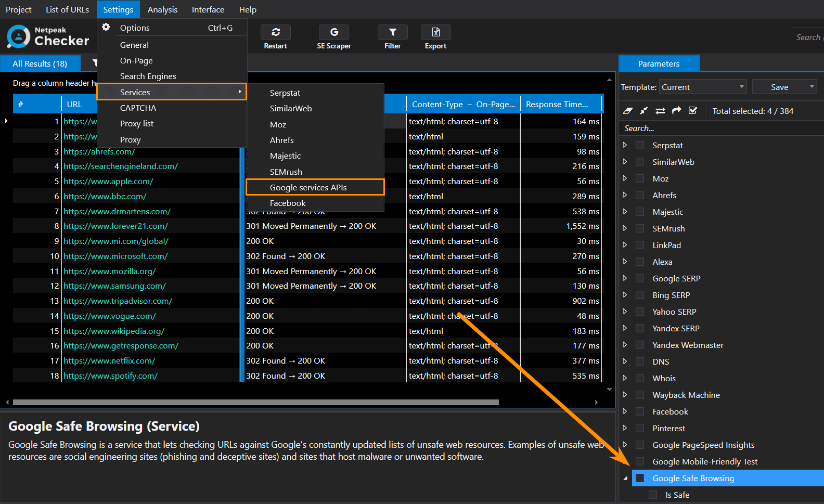The width and height of the screenshot is (824, 504).
Task: Click the horizontal scrollbar under results table
Action: coord(255,402)
